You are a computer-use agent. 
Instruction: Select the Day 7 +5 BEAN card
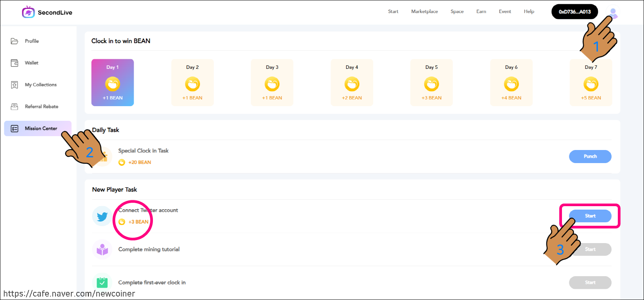591,83
